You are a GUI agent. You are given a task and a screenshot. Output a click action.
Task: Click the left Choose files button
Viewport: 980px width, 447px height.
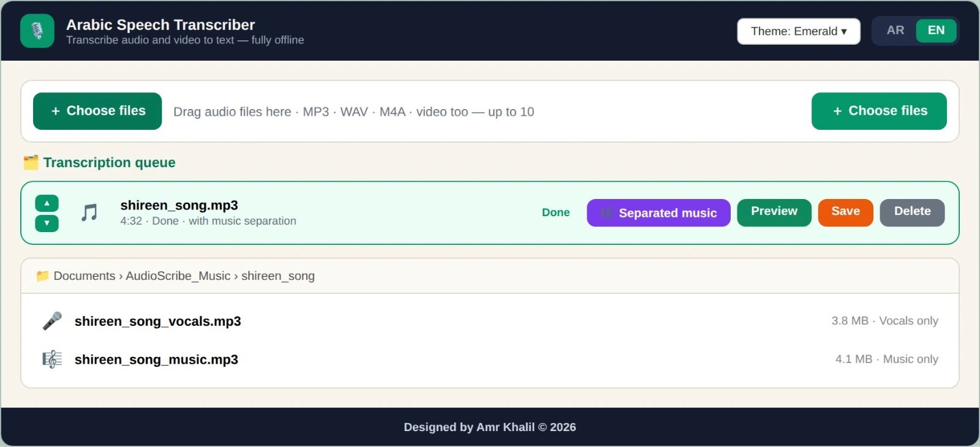pos(97,111)
